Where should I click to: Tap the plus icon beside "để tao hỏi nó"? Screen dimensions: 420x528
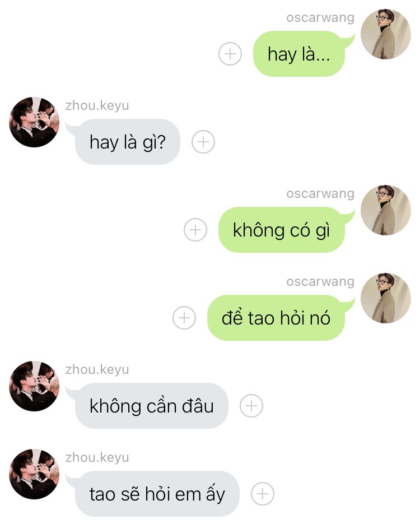point(184,318)
